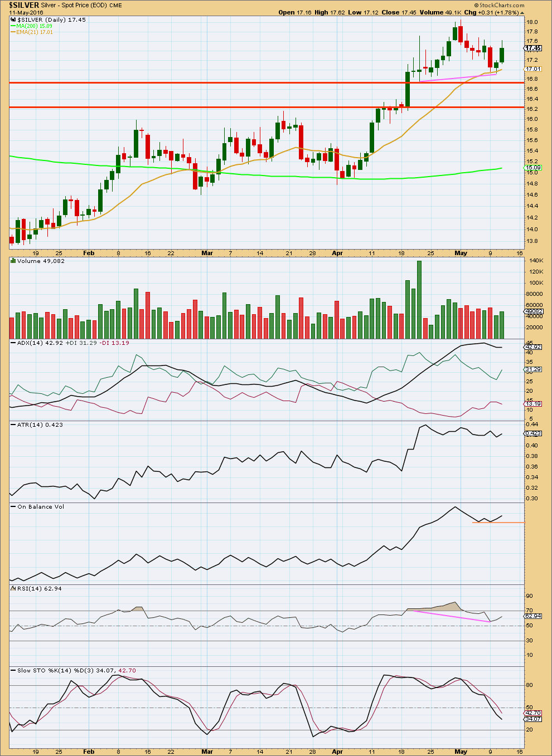Click the RSI(14) 62.94 panel label
Image resolution: width=552 pixels, height=756 pixels.
[x=40, y=589]
